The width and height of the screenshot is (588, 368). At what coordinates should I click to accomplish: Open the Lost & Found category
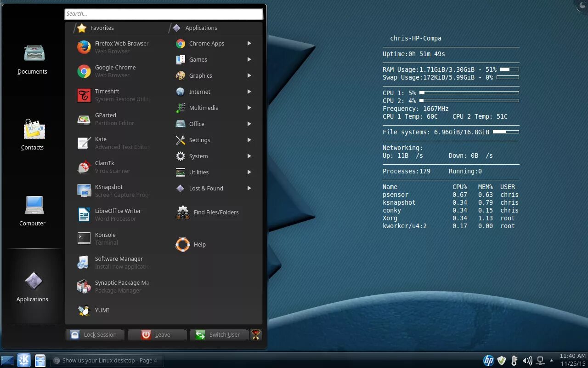[214, 188]
